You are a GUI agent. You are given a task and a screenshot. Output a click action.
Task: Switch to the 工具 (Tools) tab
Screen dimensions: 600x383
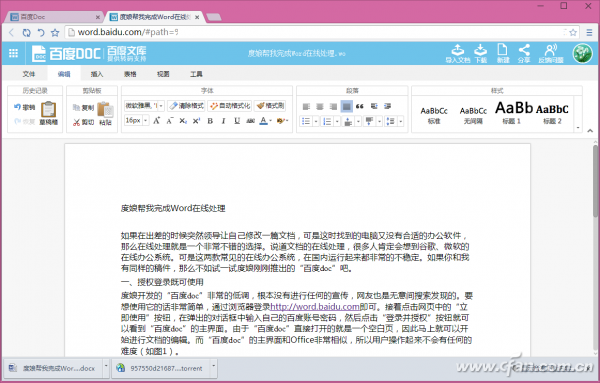coord(196,74)
